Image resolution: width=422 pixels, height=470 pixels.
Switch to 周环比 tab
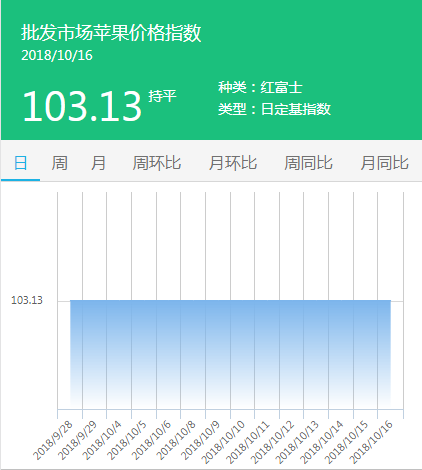[156, 163]
